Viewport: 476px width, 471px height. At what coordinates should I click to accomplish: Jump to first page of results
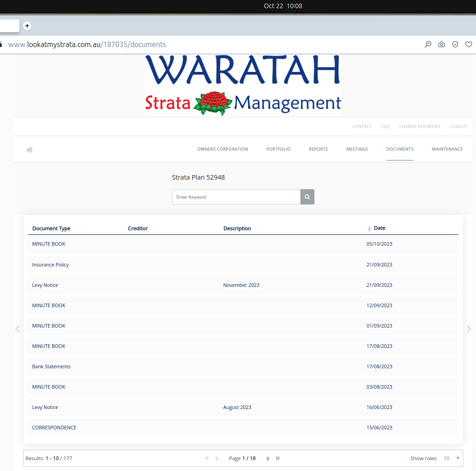click(207, 458)
